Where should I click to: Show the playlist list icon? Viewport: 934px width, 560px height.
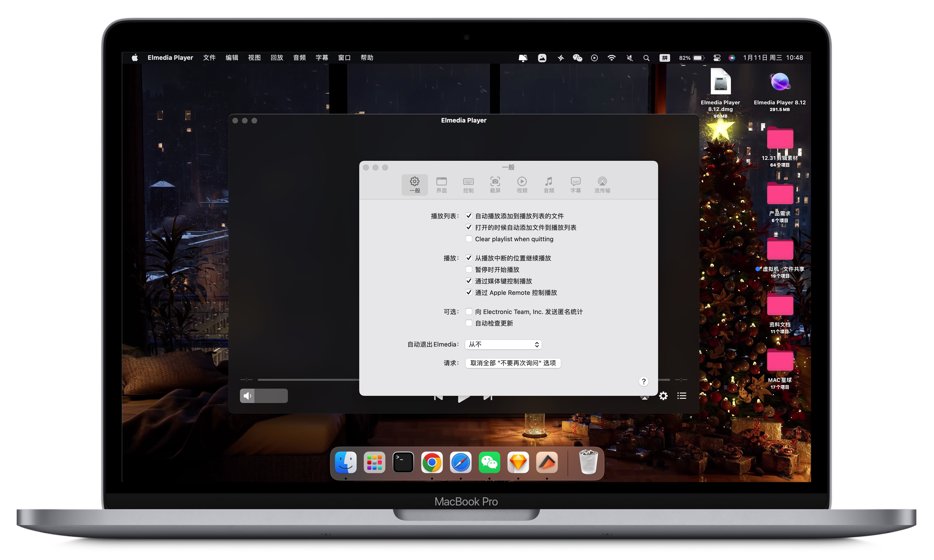(x=681, y=396)
